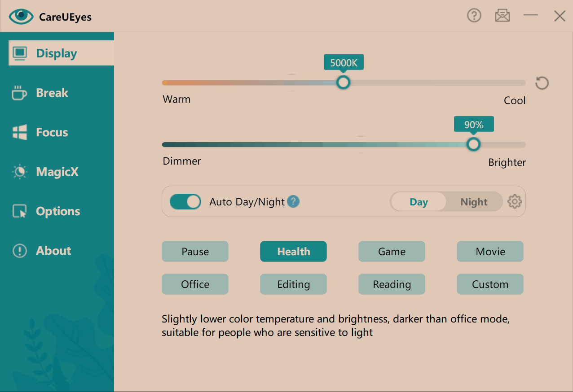Open the About page

[53, 251]
